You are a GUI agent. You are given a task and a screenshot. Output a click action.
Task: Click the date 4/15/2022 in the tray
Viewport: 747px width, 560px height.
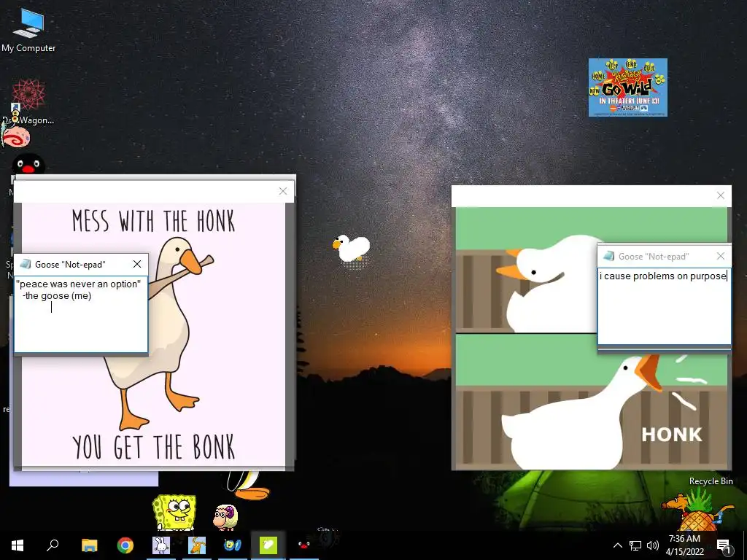tap(684, 552)
